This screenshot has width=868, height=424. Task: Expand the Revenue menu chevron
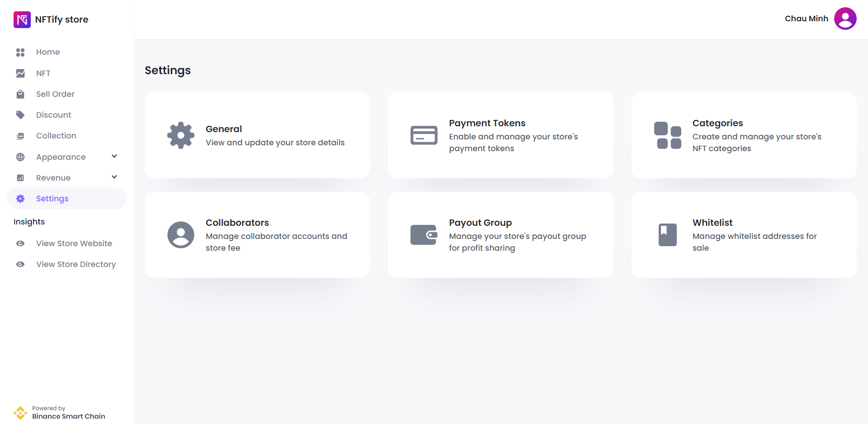[114, 177]
